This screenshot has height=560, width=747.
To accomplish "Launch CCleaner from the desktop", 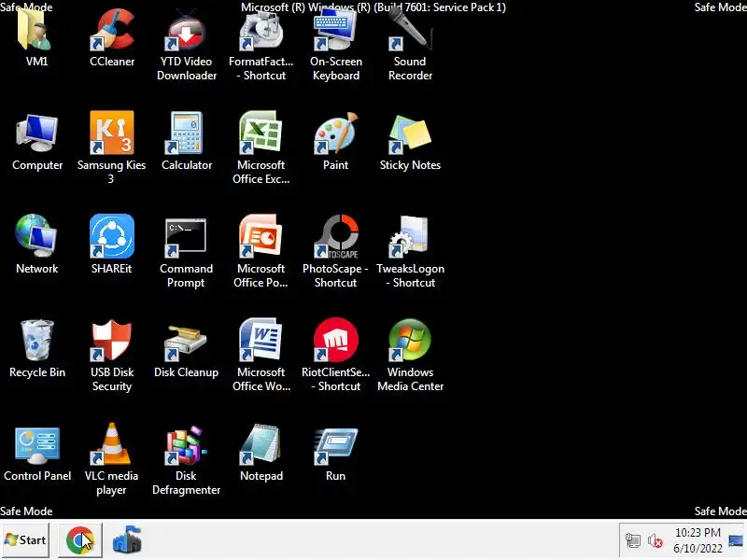I will click(112, 30).
